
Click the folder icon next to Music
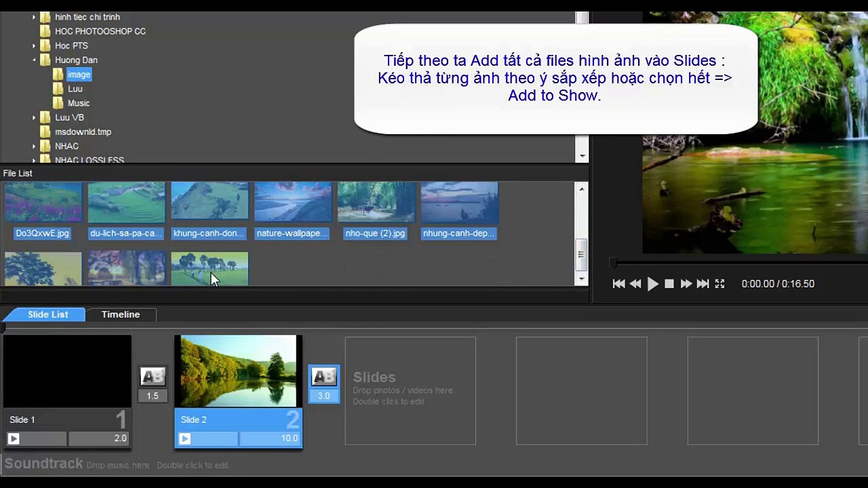58,103
